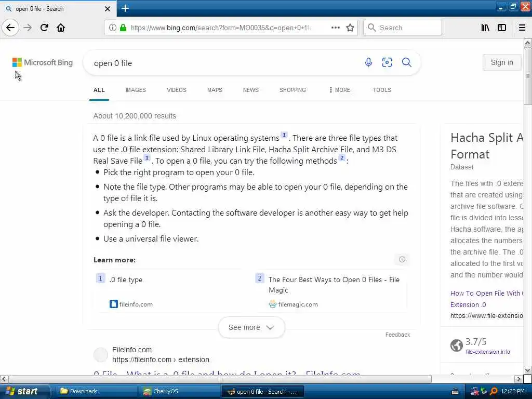This screenshot has width=532, height=399.
Task: Select the ALL results tab
Action: coord(99,90)
